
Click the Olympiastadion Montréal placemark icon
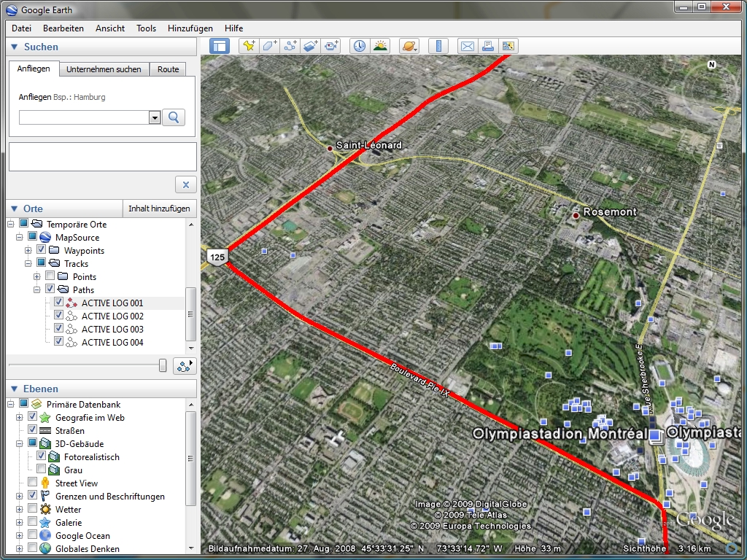point(657,436)
